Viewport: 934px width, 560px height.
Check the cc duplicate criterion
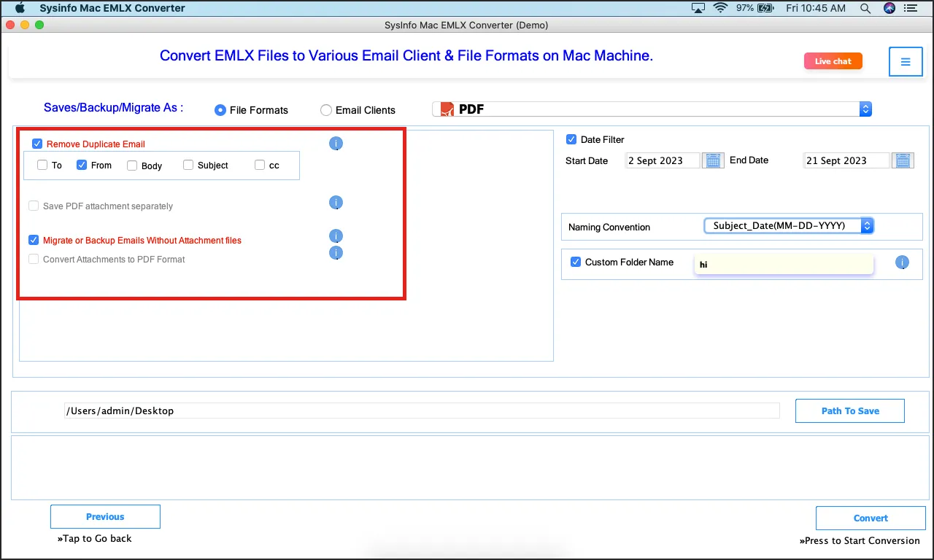coord(260,165)
